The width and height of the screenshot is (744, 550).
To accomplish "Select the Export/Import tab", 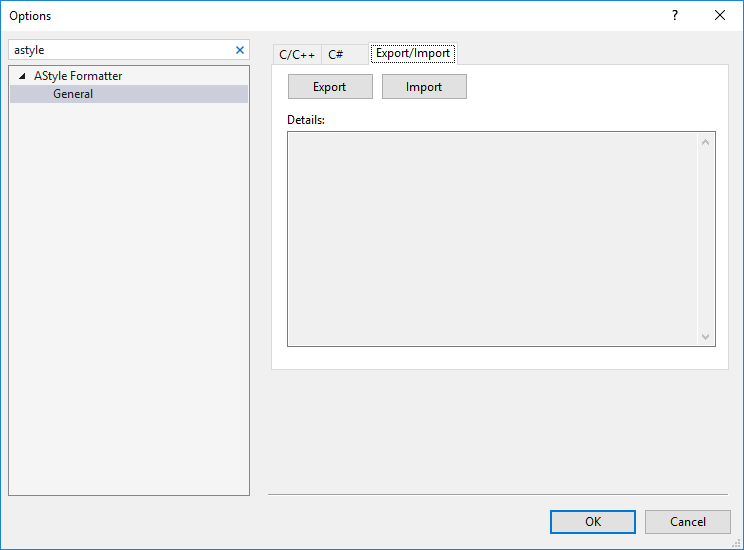I will (413, 53).
